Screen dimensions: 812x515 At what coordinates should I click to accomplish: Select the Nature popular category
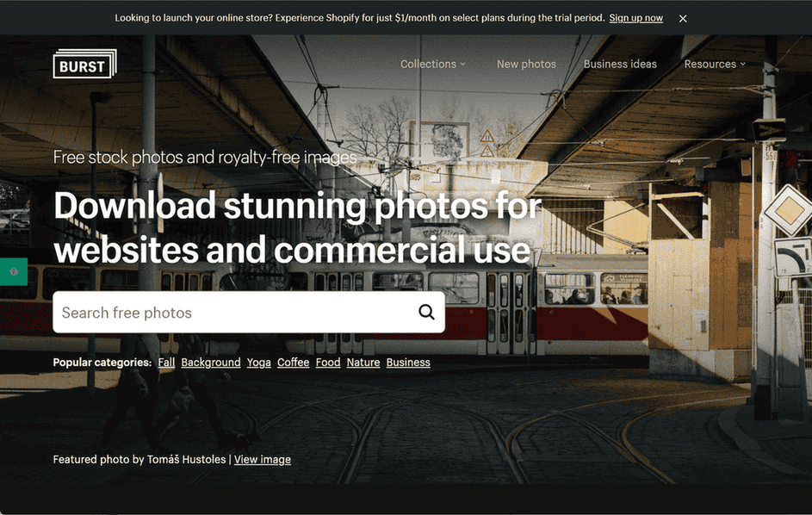[x=363, y=363]
